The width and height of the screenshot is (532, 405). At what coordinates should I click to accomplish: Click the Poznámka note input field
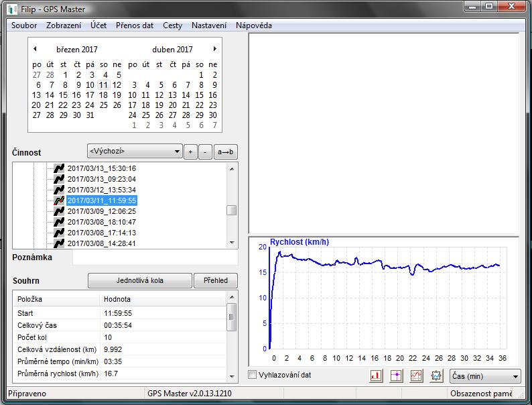point(155,257)
